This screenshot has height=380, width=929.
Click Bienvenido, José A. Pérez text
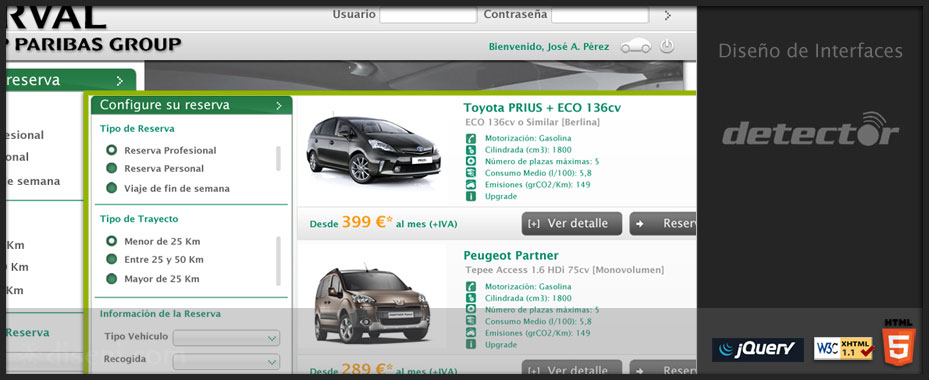click(549, 46)
